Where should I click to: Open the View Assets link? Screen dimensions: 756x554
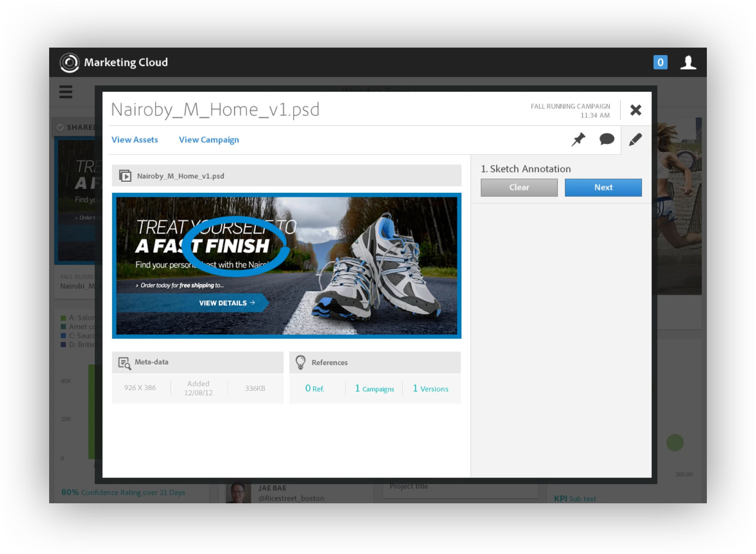(x=135, y=140)
